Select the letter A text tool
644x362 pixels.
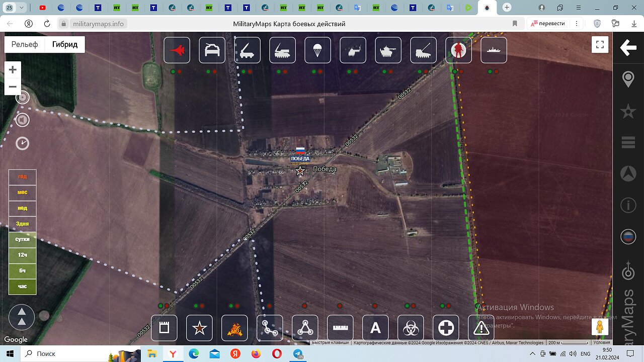pyautogui.click(x=376, y=328)
